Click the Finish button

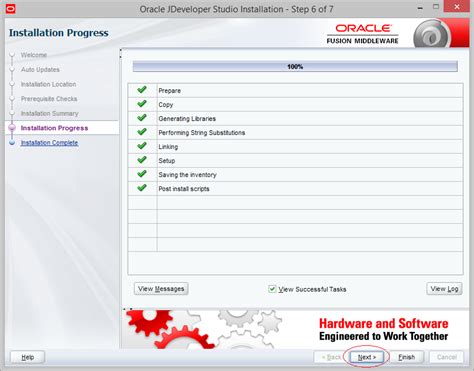[407, 357]
